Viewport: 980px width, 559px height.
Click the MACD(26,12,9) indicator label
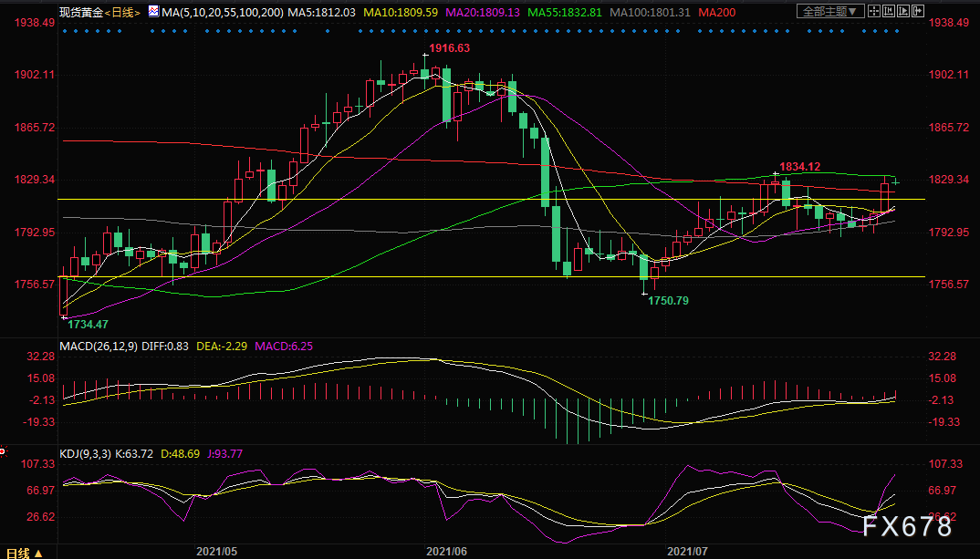click(99, 346)
